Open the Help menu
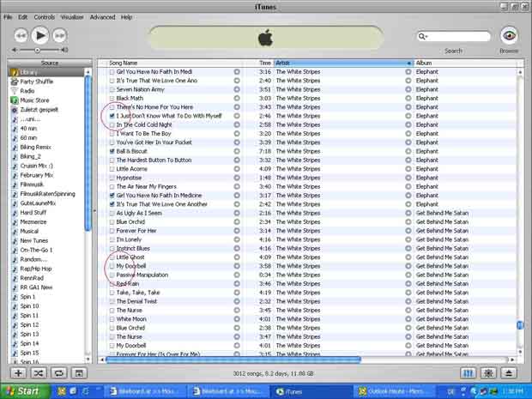This screenshot has height=399, width=532. [x=126, y=17]
